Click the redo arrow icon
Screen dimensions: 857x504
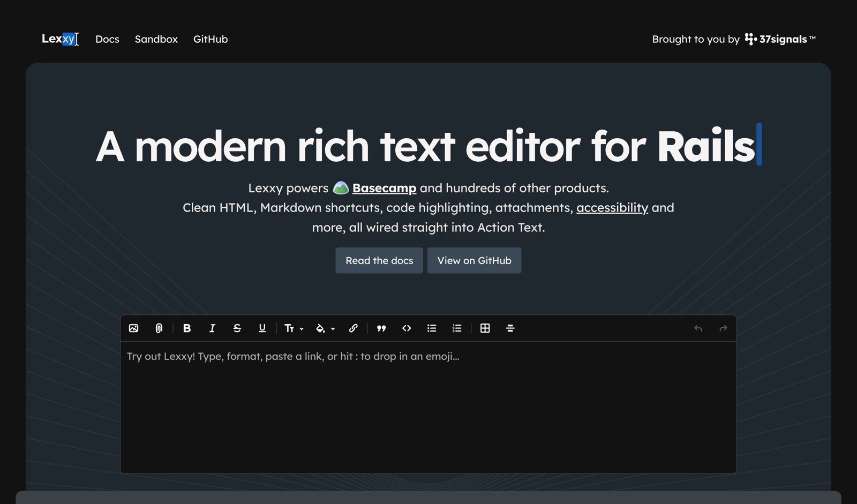[x=723, y=328]
